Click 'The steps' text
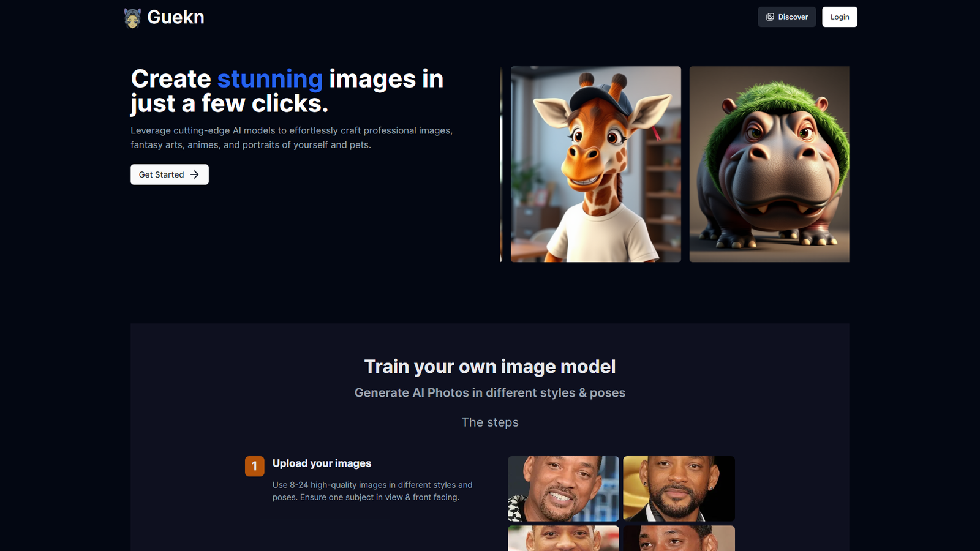The width and height of the screenshot is (980, 551). pyautogui.click(x=490, y=422)
